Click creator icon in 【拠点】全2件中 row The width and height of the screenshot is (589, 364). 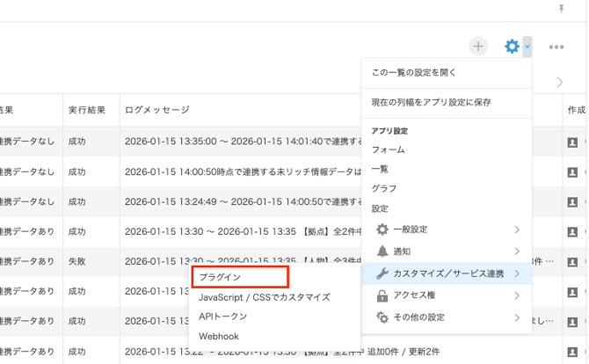572,232
